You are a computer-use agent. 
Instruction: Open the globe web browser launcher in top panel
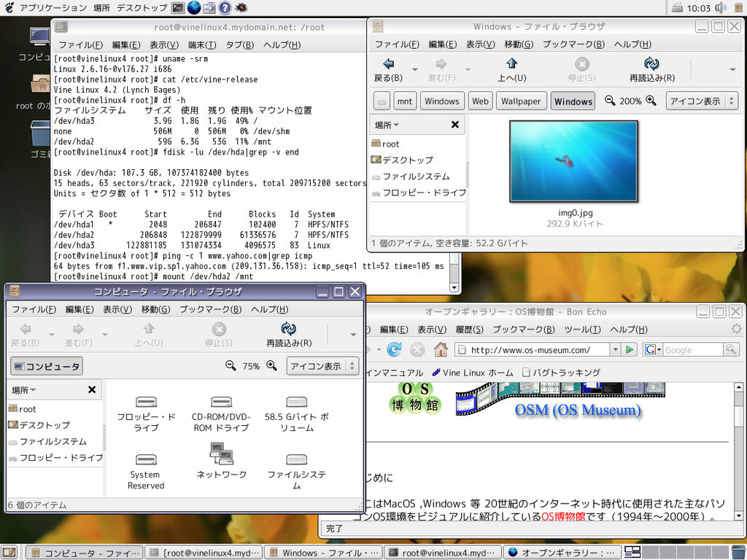(194, 7)
